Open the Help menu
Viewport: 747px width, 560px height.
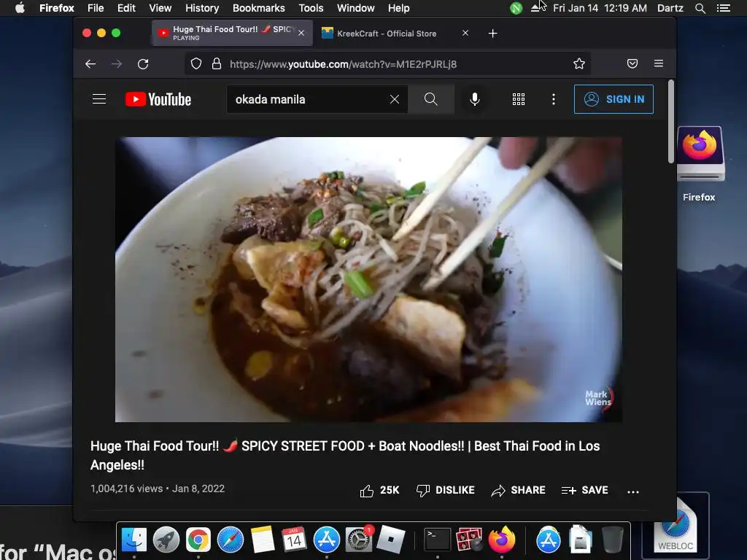coord(399,8)
